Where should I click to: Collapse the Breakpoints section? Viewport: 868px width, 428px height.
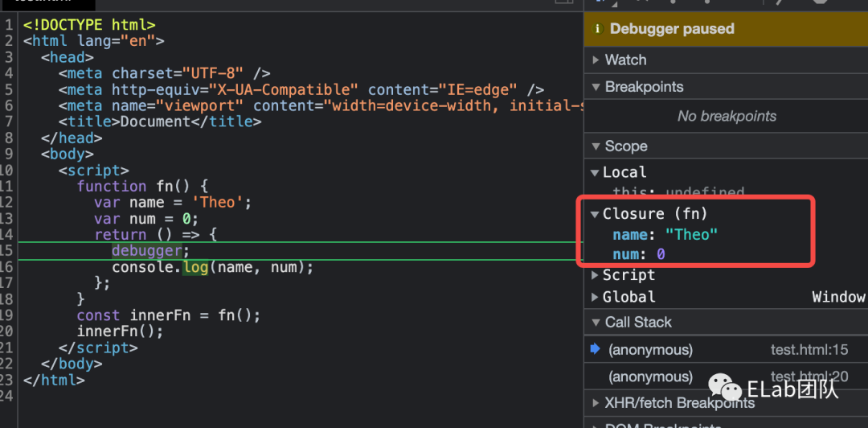tap(596, 87)
